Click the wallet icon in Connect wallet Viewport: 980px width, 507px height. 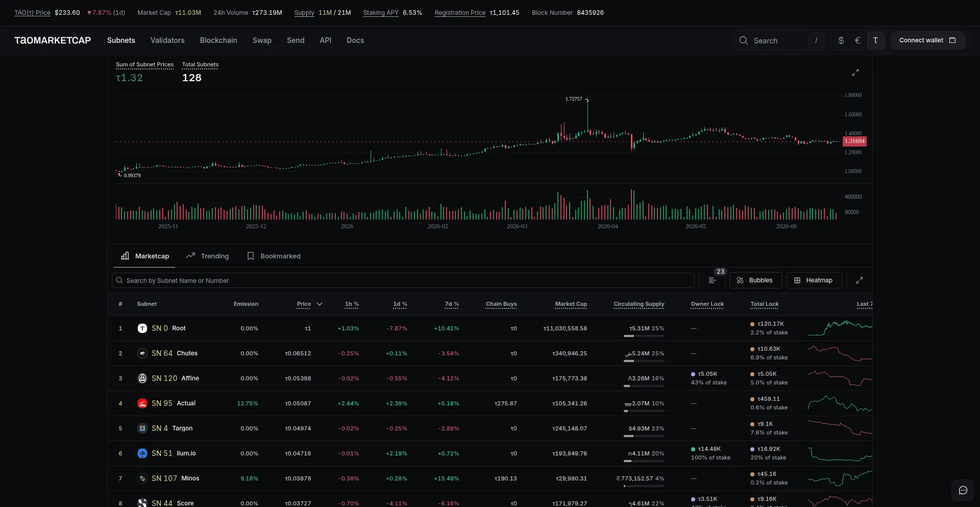click(x=952, y=40)
